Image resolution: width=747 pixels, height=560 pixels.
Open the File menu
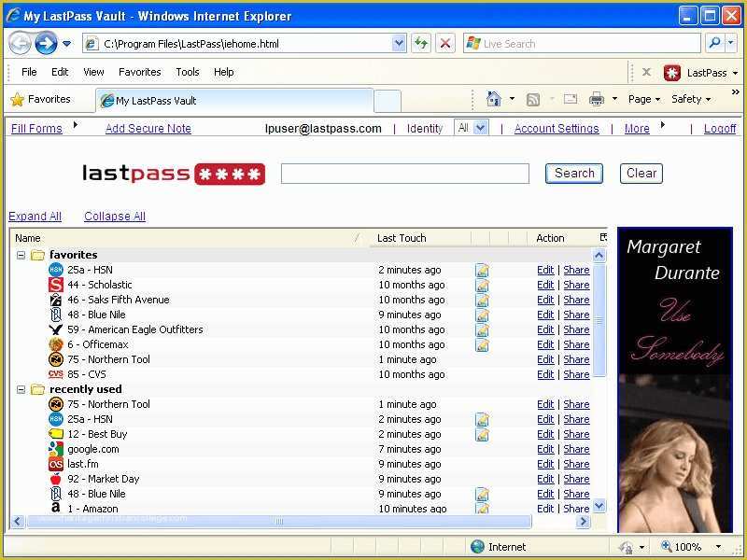29,72
